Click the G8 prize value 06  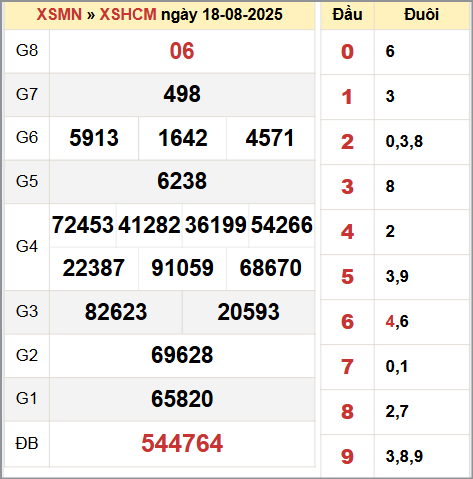point(182,51)
